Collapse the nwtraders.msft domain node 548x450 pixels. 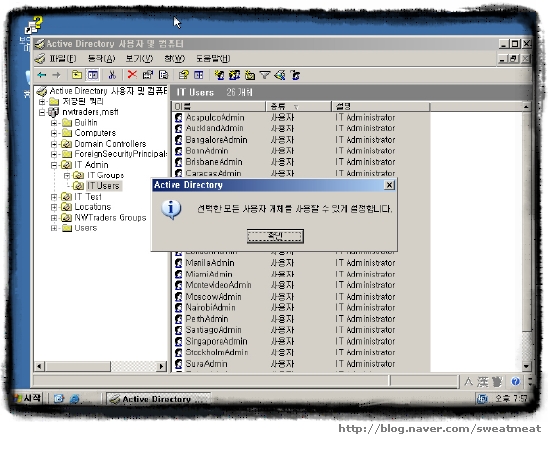tap(42, 112)
